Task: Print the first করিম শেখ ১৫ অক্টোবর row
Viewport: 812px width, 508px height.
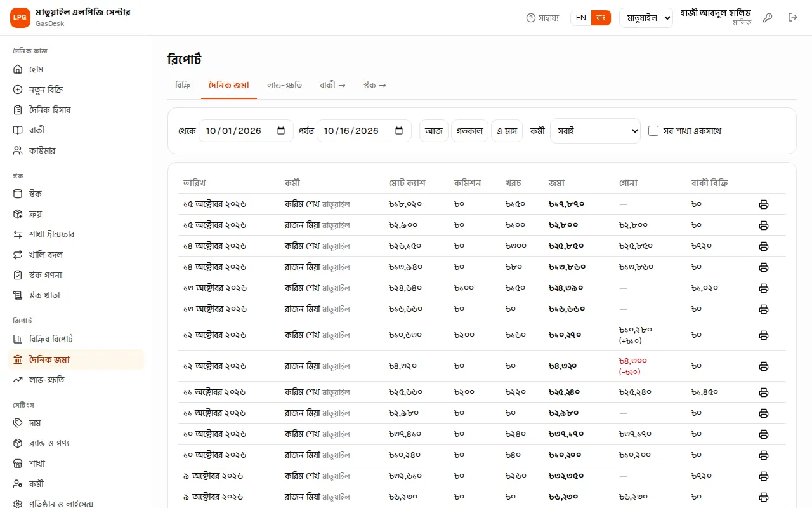Action: coord(764,204)
